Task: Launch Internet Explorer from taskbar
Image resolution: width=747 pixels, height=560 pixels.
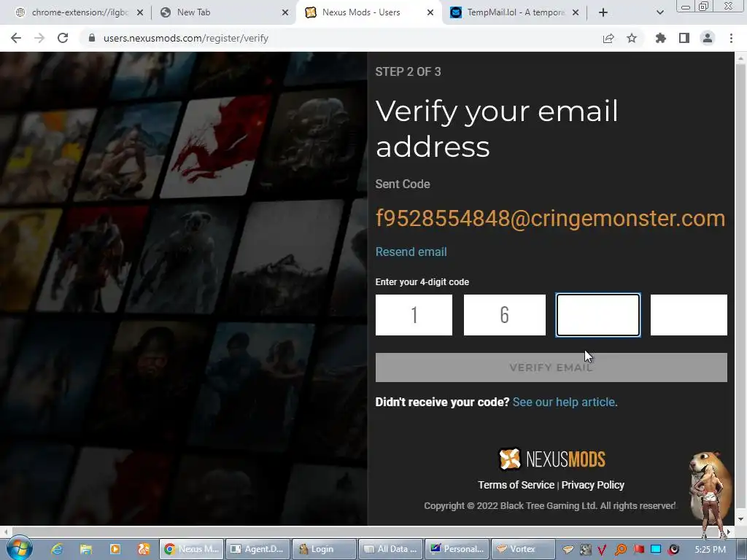Action: tap(57, 549)
